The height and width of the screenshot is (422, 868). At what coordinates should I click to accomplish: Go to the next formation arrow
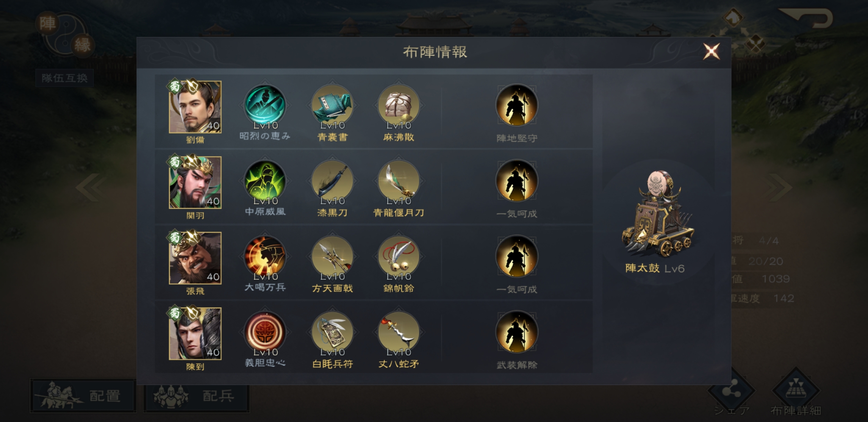pos(779,187)
